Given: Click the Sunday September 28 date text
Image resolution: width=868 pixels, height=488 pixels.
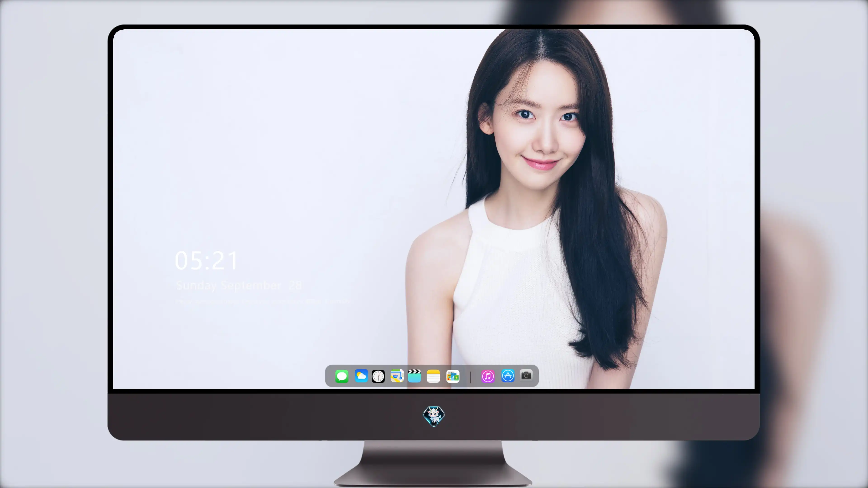Looking at the screenshot, I should (238, 286).
